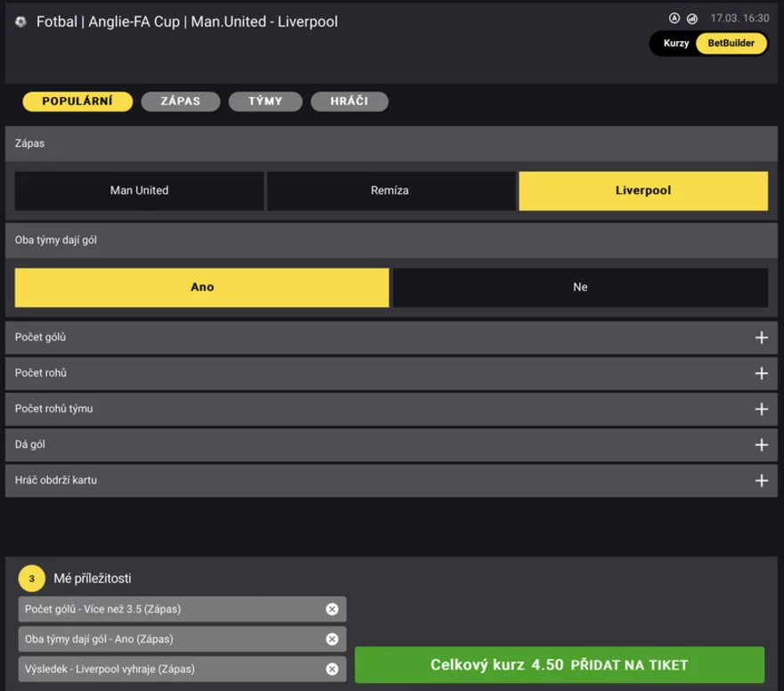Choose Ne for Oba týmy dají gól

point(580,288)
